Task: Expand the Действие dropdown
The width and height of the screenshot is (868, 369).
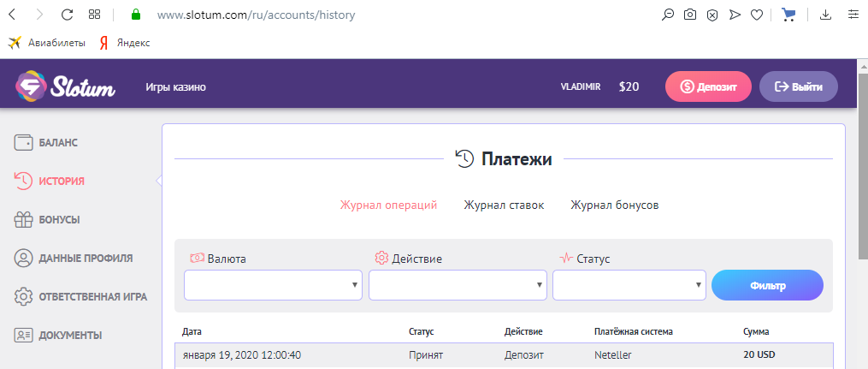Action: [x=458, y=285]
